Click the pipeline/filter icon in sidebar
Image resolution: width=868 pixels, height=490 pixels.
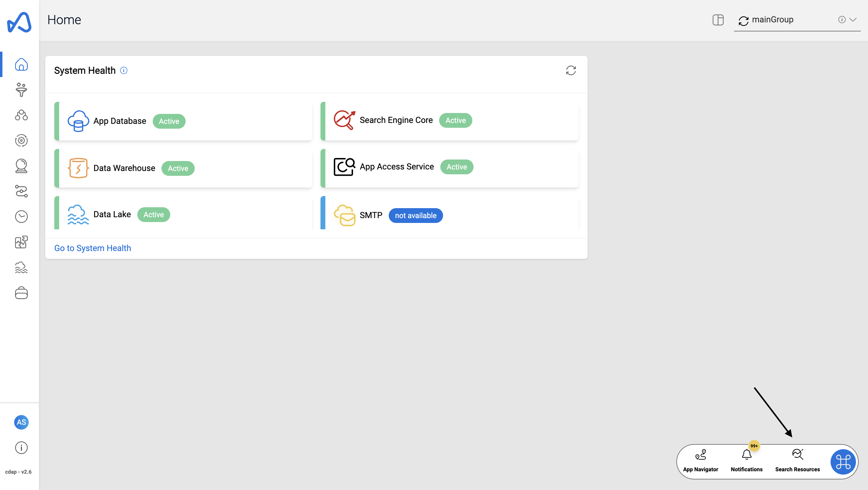point(21,89)
